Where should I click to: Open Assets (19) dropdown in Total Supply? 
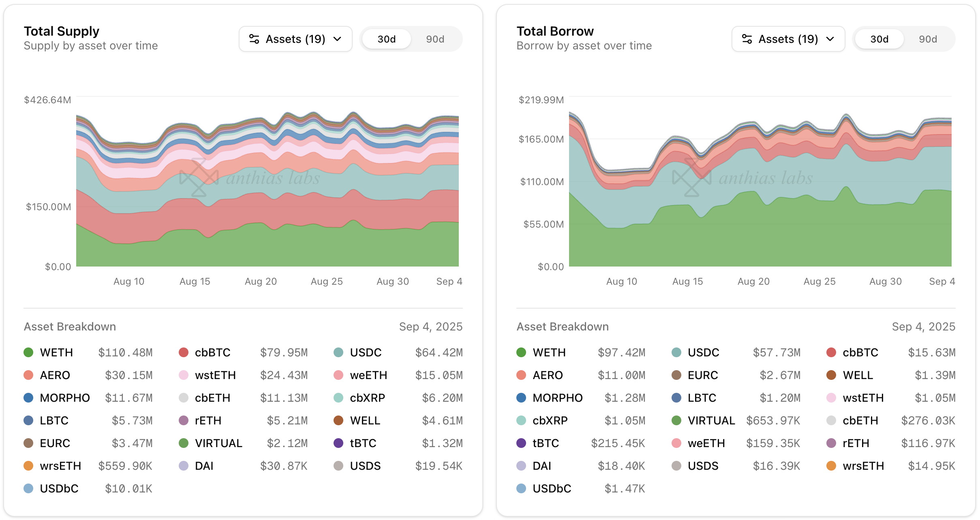[x=295, y=39]
